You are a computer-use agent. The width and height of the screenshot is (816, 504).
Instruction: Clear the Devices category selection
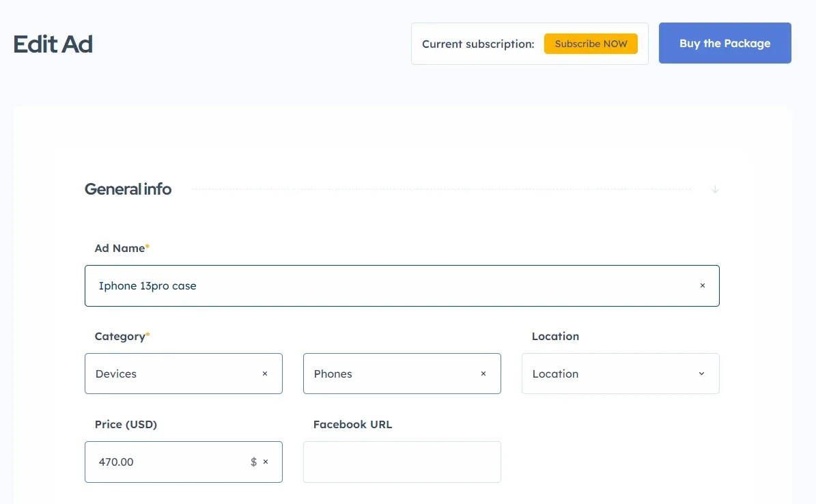264,374
